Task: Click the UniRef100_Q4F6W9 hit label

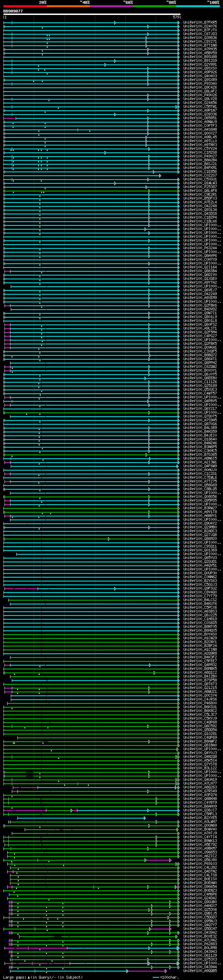Action: click(200, 466)
